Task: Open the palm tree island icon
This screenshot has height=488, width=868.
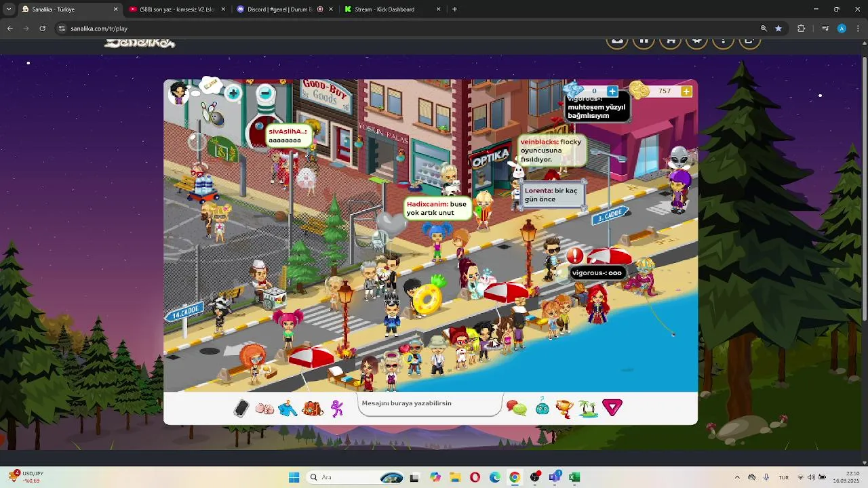Action: tap(588, 408)
